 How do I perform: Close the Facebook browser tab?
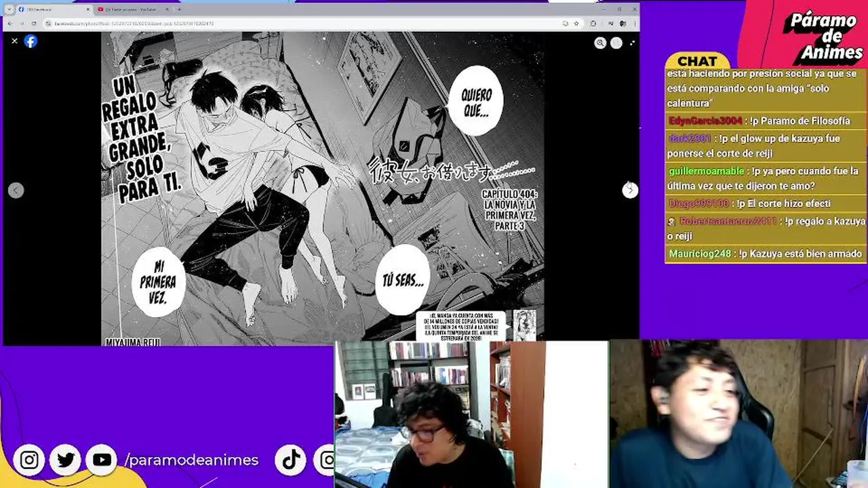88,9
